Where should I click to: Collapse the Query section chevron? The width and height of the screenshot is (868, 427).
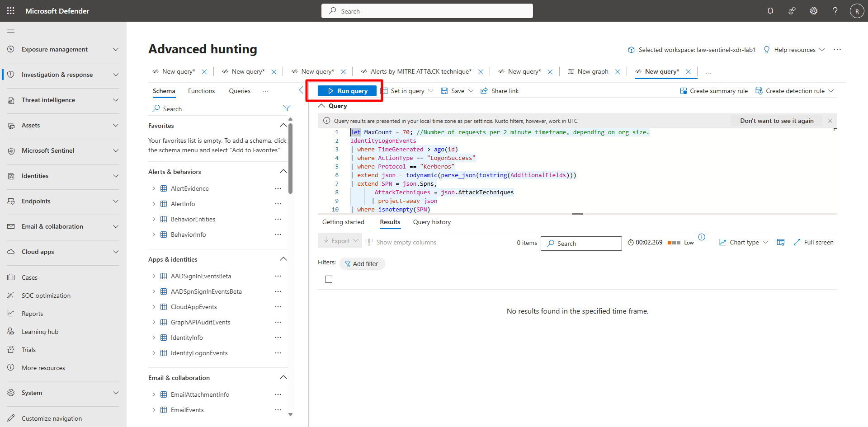coord(321,106)
